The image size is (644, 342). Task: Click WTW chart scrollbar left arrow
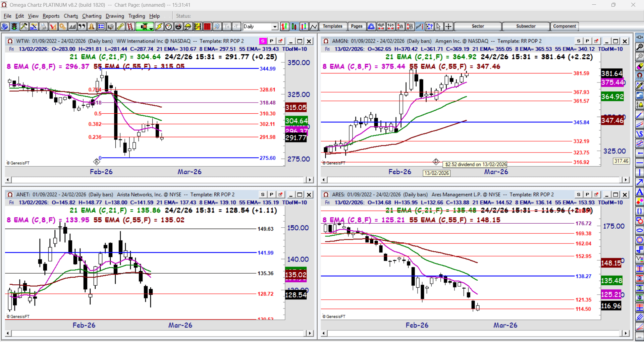8,180
